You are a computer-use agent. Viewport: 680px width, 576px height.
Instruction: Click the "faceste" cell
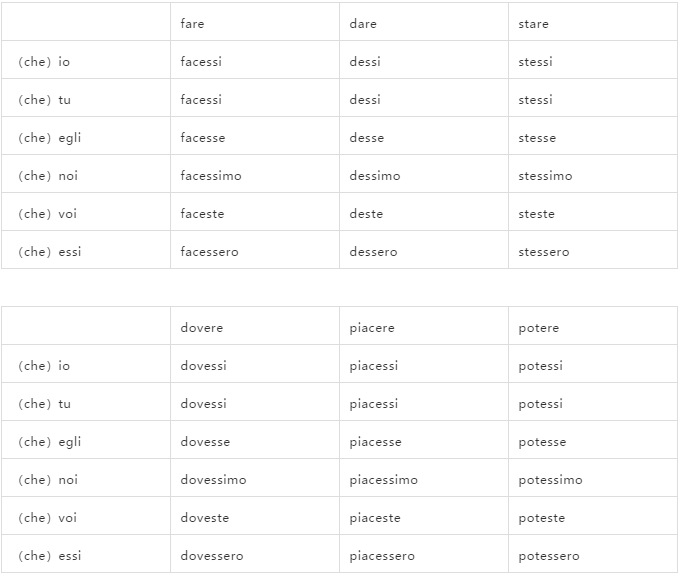[202, 214]
